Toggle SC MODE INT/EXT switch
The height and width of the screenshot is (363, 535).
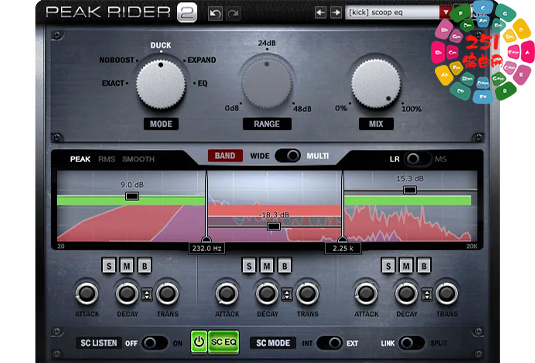tap(329, 343)
